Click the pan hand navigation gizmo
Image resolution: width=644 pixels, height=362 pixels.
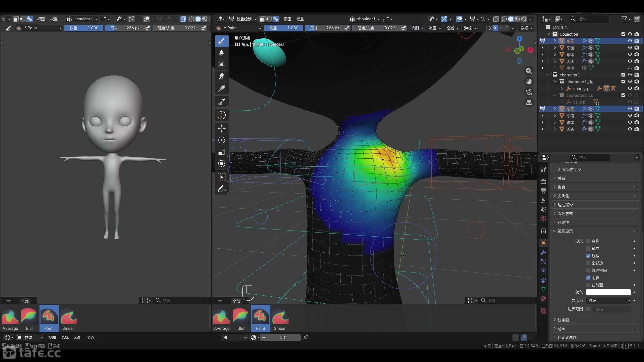[x=529, y=82]
